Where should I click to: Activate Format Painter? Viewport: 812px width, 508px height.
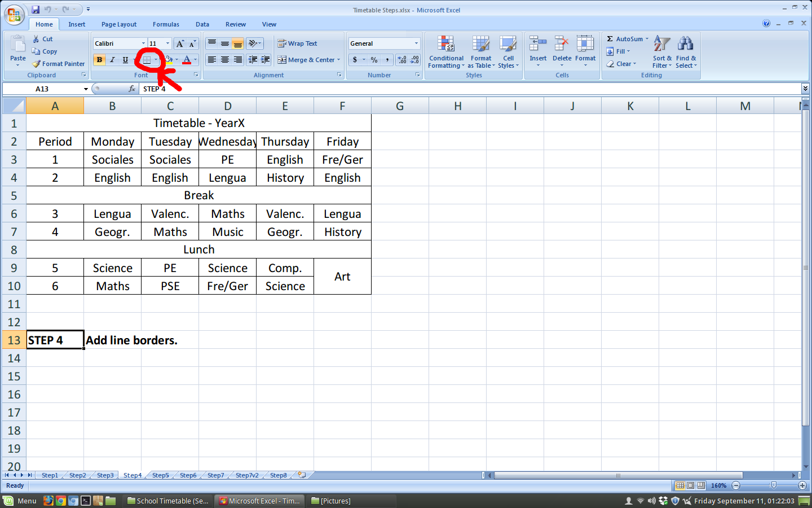(59, 64)
